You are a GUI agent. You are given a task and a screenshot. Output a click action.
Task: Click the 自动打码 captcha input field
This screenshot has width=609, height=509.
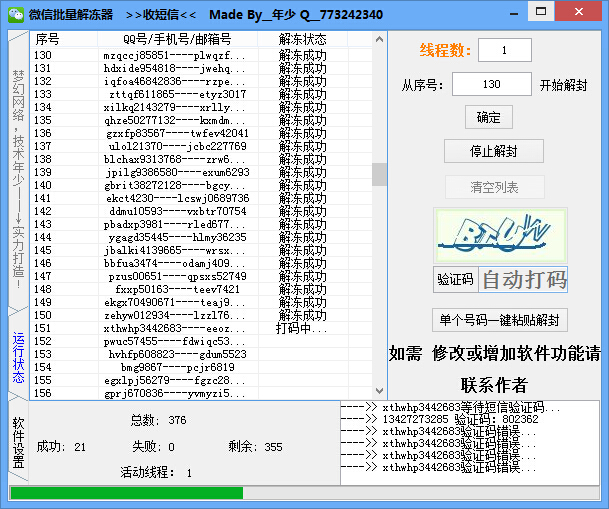pos(523,280)
